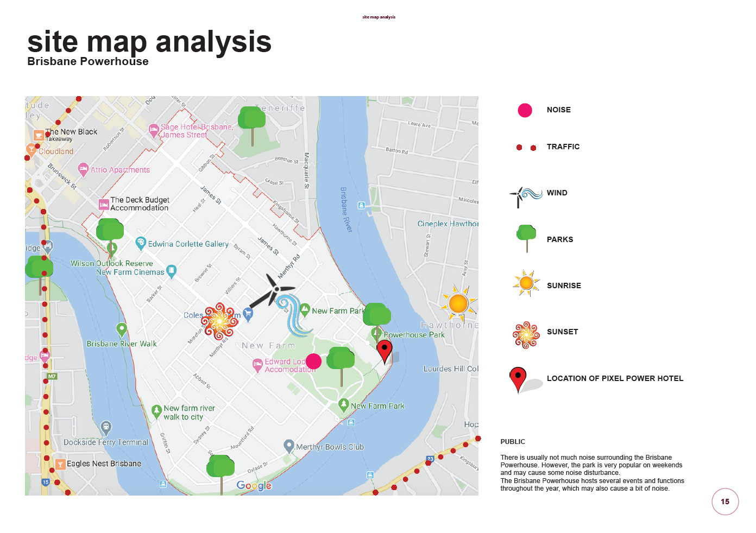The image size is (756, 533).
Task: Click the 'Powerhouse Park' map label
Action: point(414,335)
